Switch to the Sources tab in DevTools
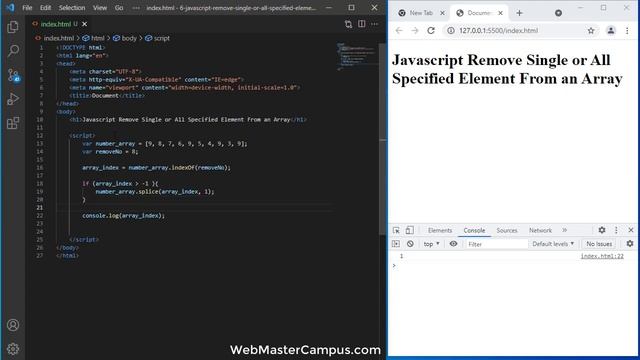The height and width of the screenshot is (360, 640). 507,230
